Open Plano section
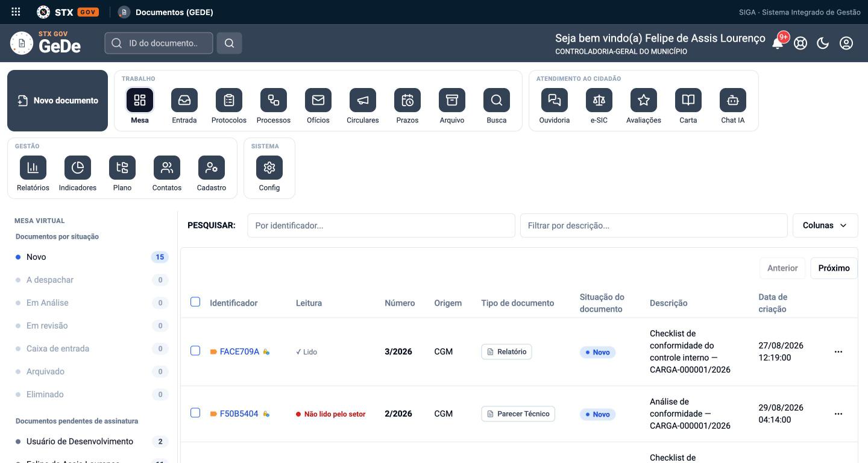 coord(122,168)
